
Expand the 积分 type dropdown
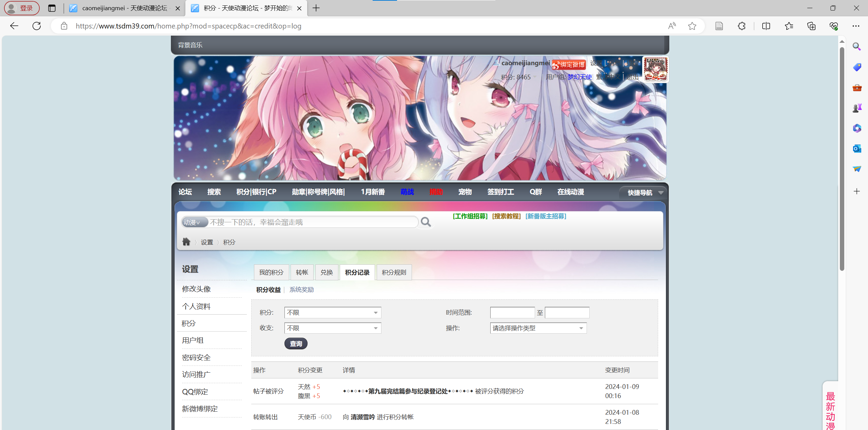coord(333,312)
